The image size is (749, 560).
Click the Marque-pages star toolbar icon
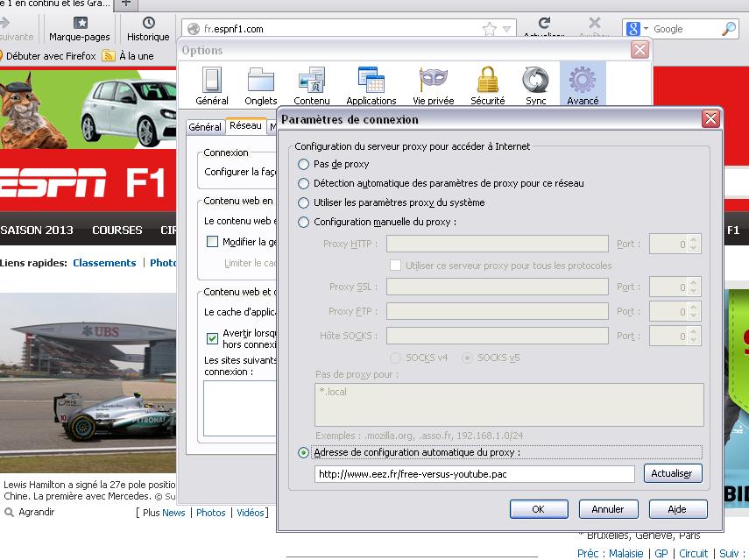coord(80,23)
